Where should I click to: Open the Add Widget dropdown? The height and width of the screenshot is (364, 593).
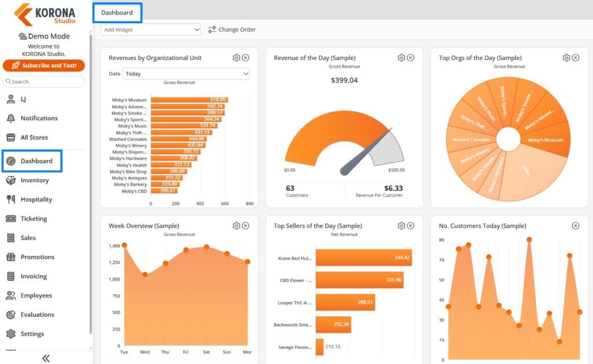point(151,30)
